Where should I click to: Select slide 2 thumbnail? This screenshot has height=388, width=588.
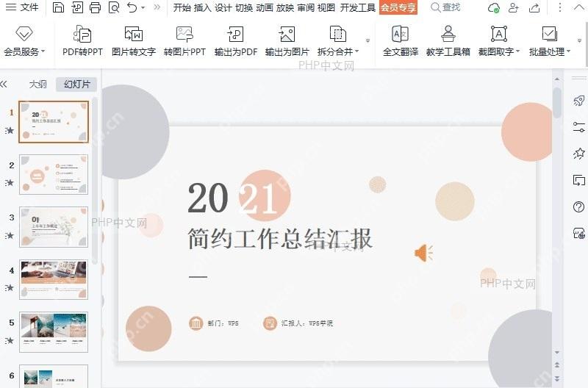tap(54, 175)
